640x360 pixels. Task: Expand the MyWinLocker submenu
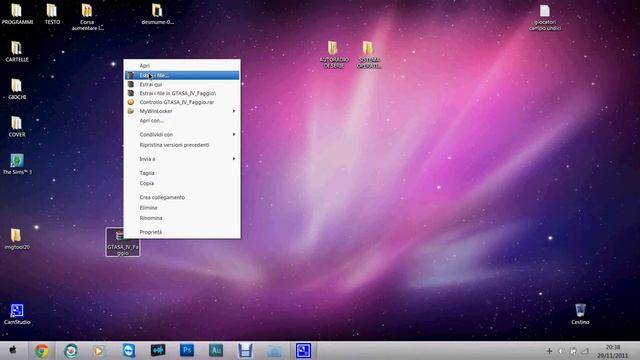pyautogui.click(x=182, y=111)
